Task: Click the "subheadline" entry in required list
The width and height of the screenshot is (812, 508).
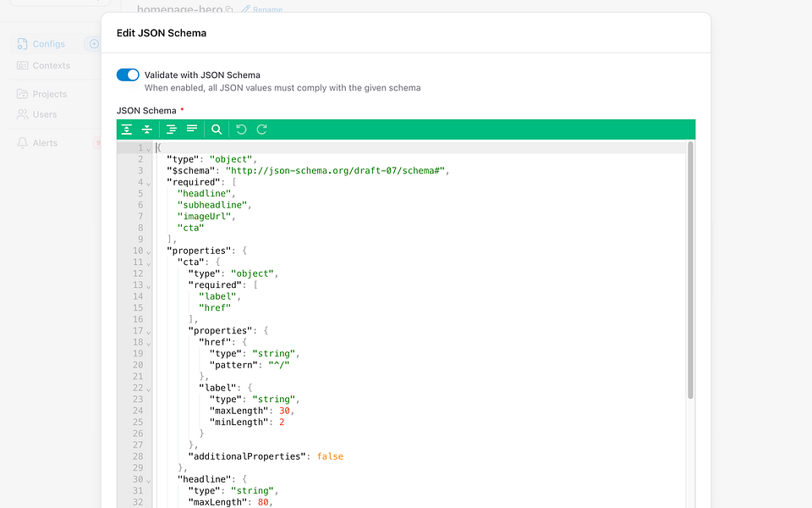Action: click(212, 205)
